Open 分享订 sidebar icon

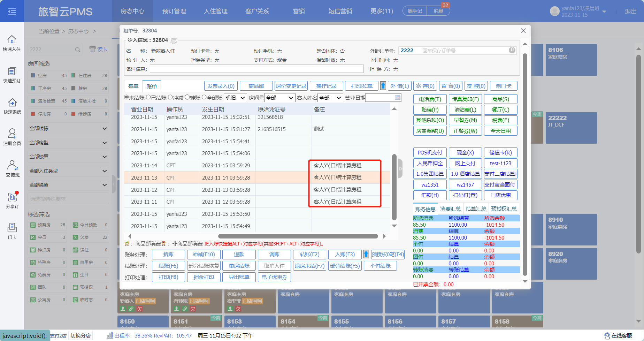[x=12, y=200]
